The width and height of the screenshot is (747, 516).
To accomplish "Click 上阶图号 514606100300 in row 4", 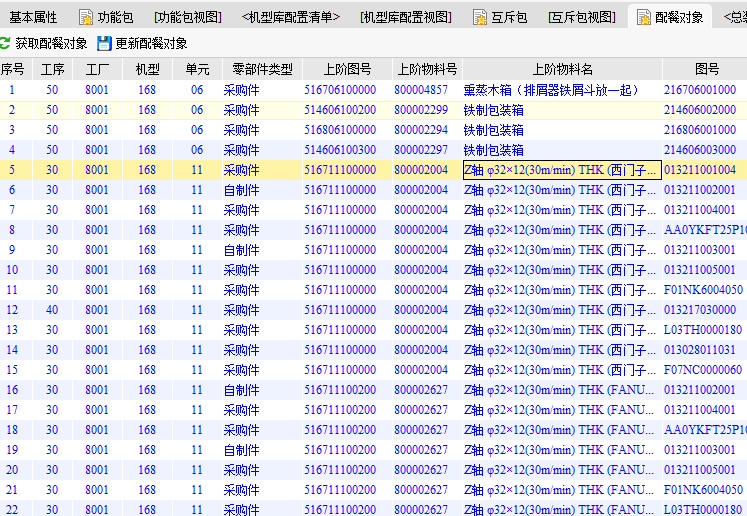I will tap(340, 150).
